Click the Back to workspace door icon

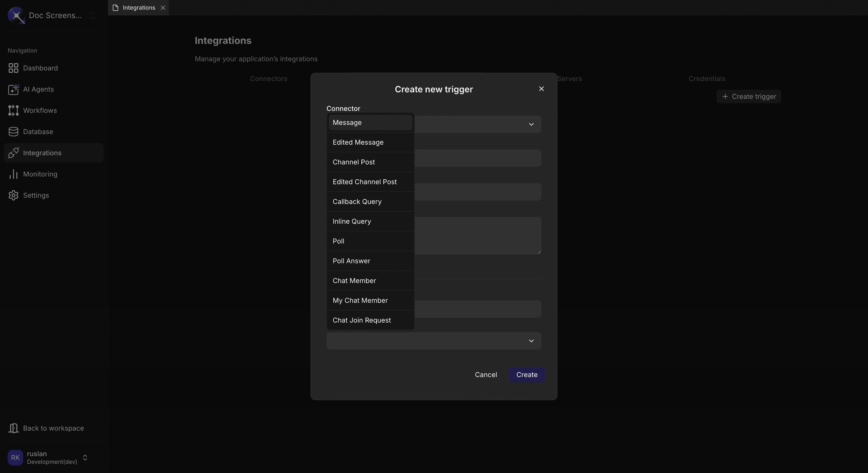point(14,428)
